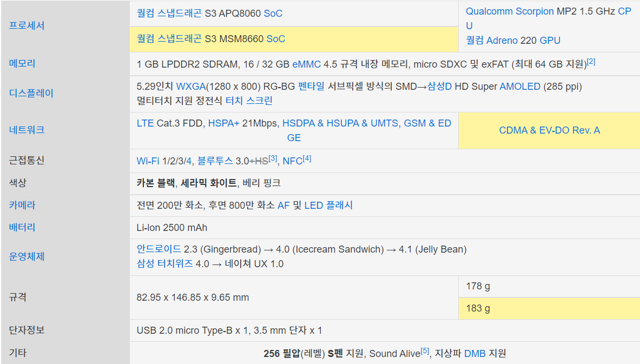Open footnote [5] after Sound Alive
The image size is (640, 364).
[x=425, y=351]
